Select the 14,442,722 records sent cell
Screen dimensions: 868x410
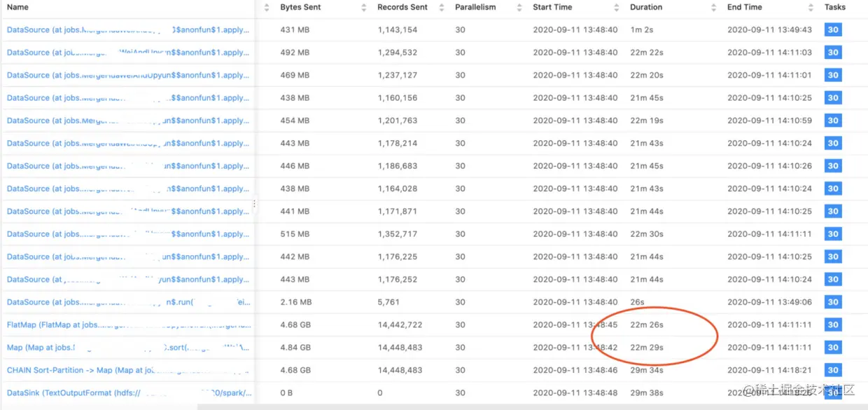(x=400, y=325)
